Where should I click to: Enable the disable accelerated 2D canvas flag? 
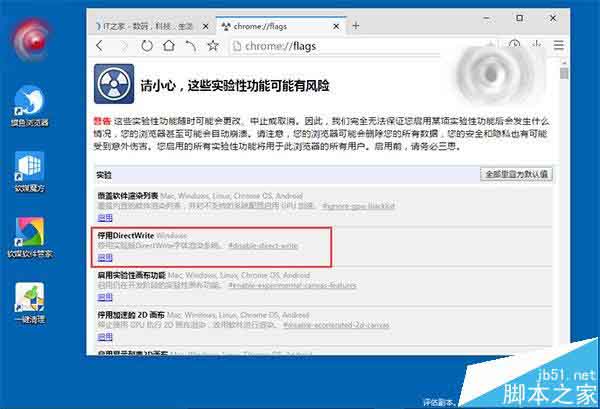tap(105, 337)
